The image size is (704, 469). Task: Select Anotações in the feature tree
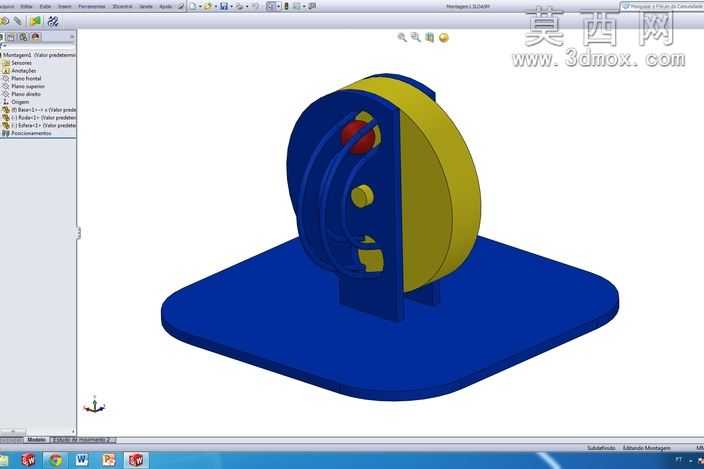tap(23, 70)
